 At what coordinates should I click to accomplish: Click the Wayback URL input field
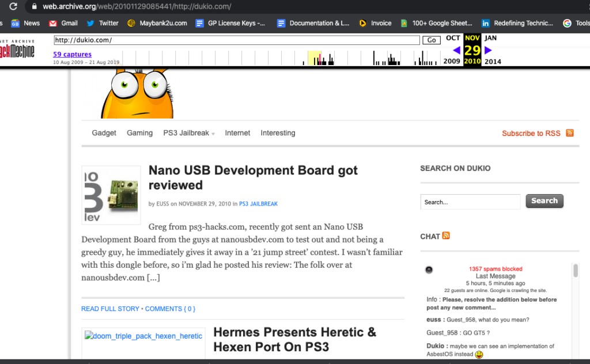(237, 40)
